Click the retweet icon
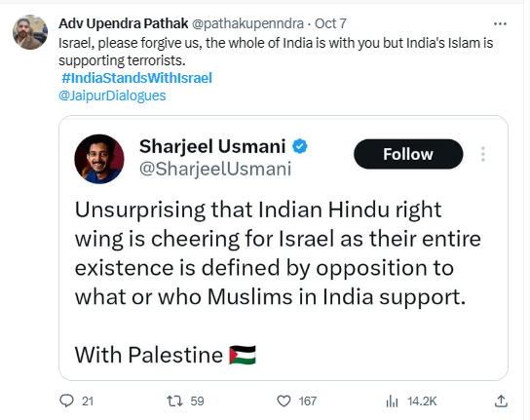Viewport: 530px width, 420px height. [174, 401]
